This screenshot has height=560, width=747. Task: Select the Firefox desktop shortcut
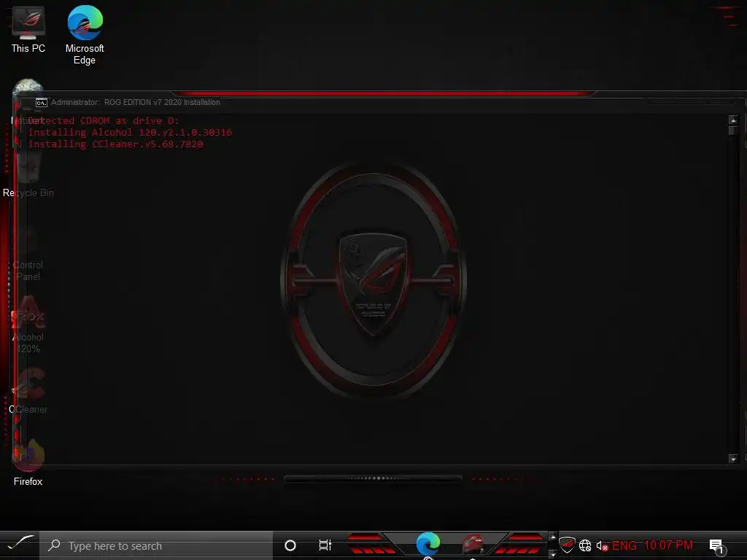(28, 463)
